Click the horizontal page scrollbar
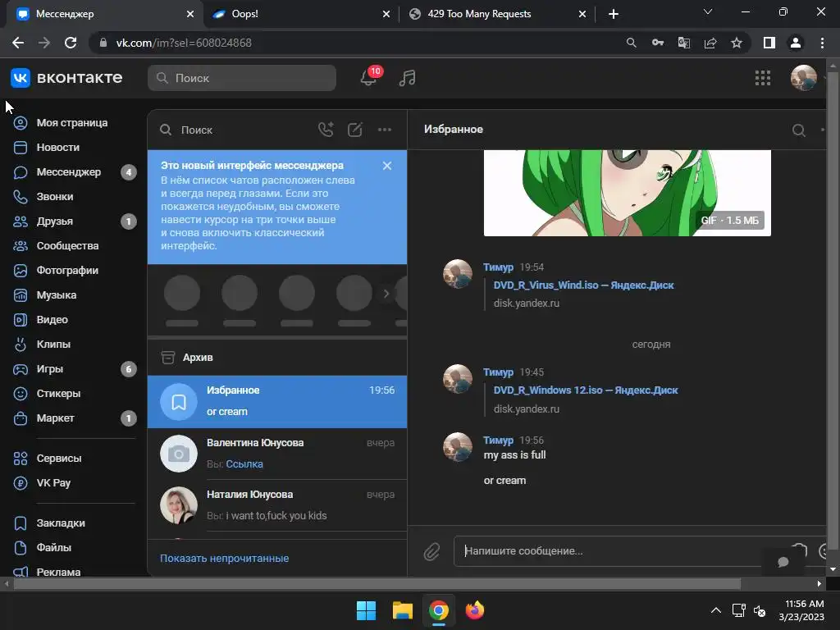Screen dimensions: 840x630 click(377, 583)
